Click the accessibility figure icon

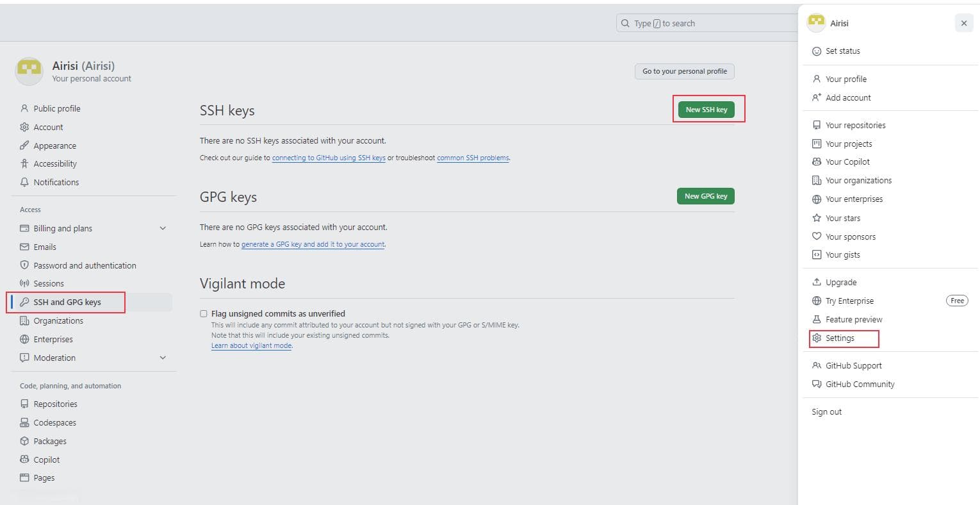tap(24, 163)
